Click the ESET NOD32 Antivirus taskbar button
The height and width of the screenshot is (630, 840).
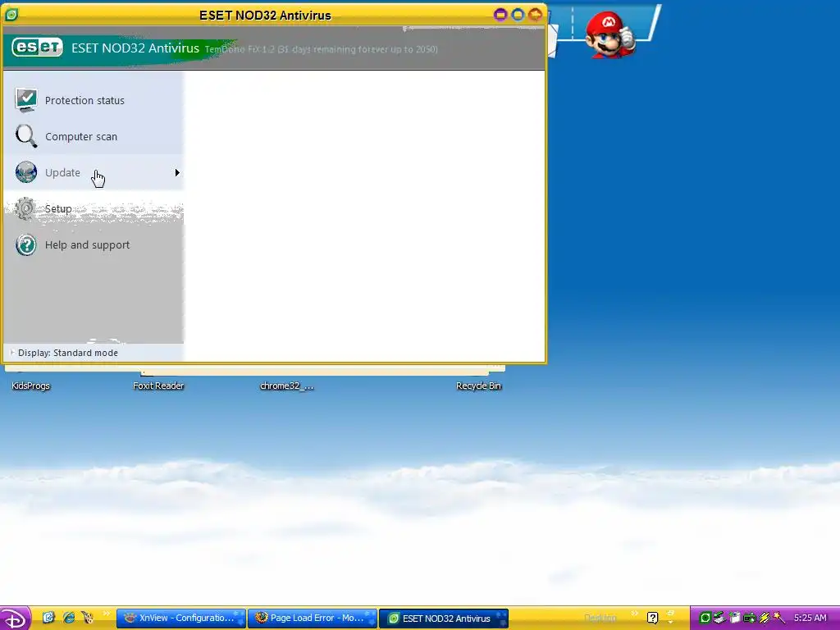(444, 619)
